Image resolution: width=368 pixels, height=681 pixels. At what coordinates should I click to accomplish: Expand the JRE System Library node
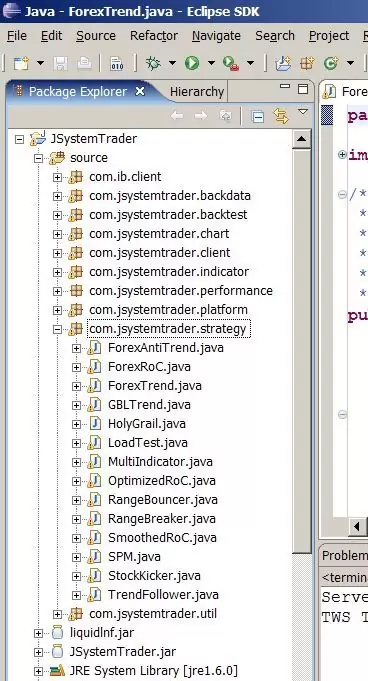[38, 671]
